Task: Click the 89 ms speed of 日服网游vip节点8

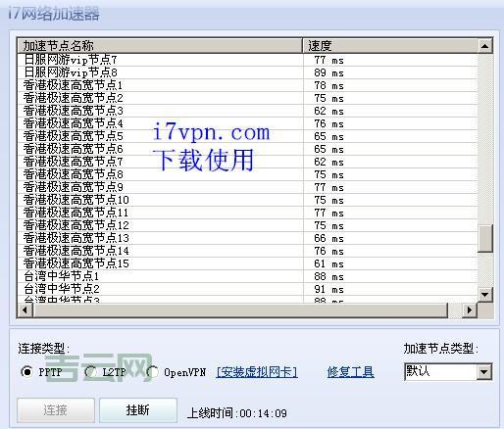Action: click(328, 72)
